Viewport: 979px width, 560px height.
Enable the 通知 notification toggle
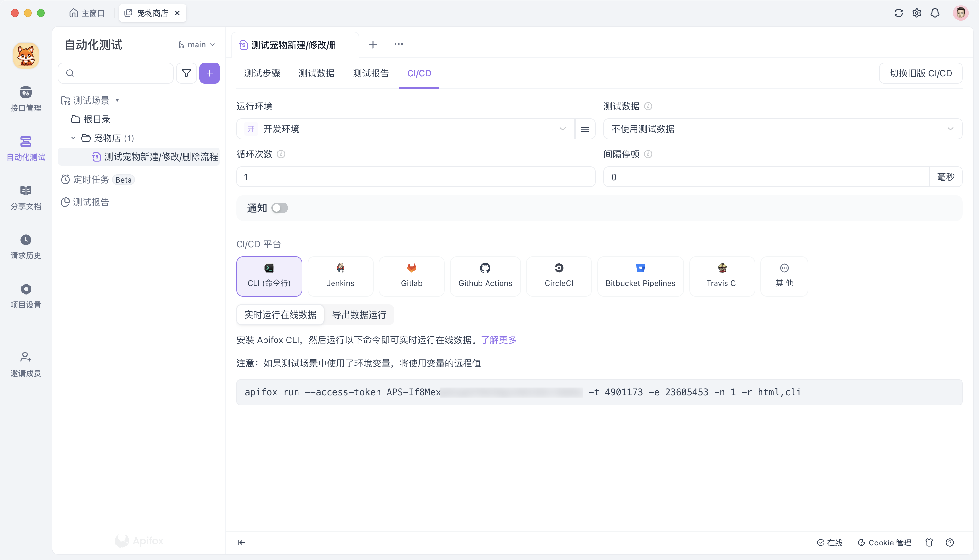(x=280, y=208)
